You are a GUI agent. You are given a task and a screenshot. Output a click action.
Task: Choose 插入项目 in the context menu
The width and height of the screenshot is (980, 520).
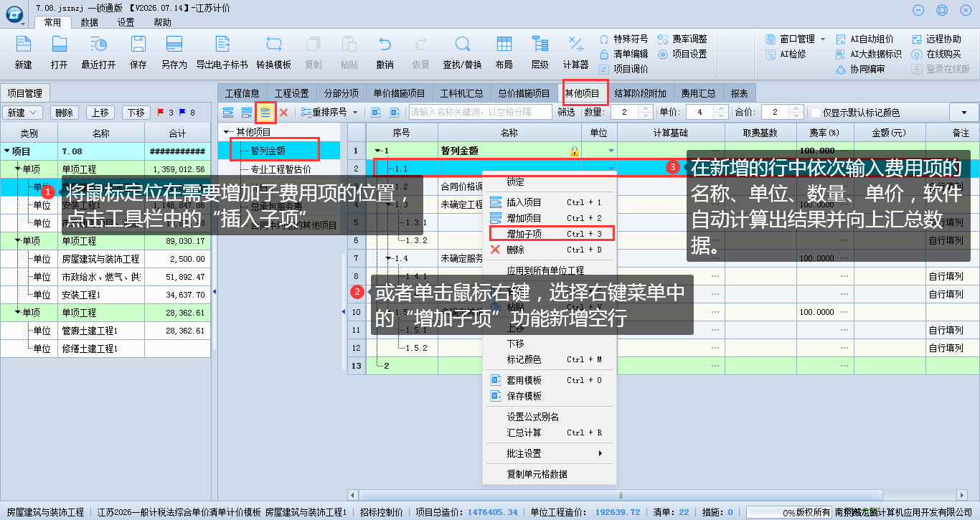tap(552, 202)
